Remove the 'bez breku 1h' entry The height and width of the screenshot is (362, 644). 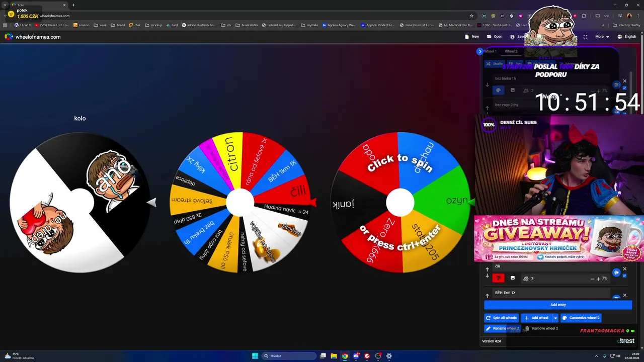tap(625, 81)
